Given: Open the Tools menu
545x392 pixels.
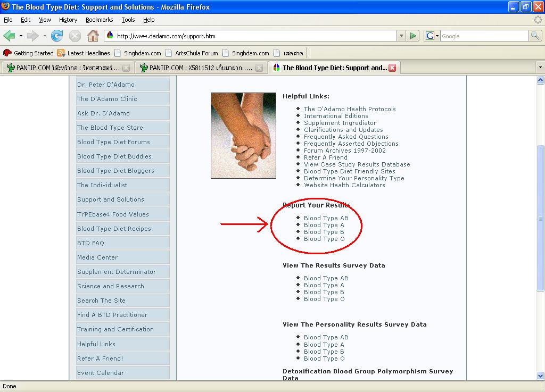Looking at the screenshot, I should [x=128, y=20].
